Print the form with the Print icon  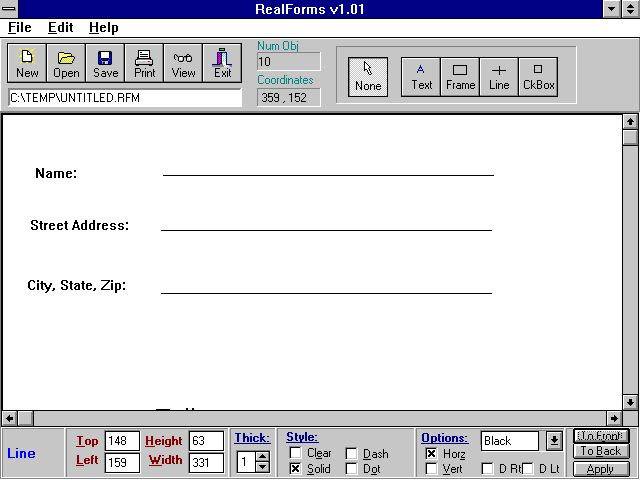point(144,63)
